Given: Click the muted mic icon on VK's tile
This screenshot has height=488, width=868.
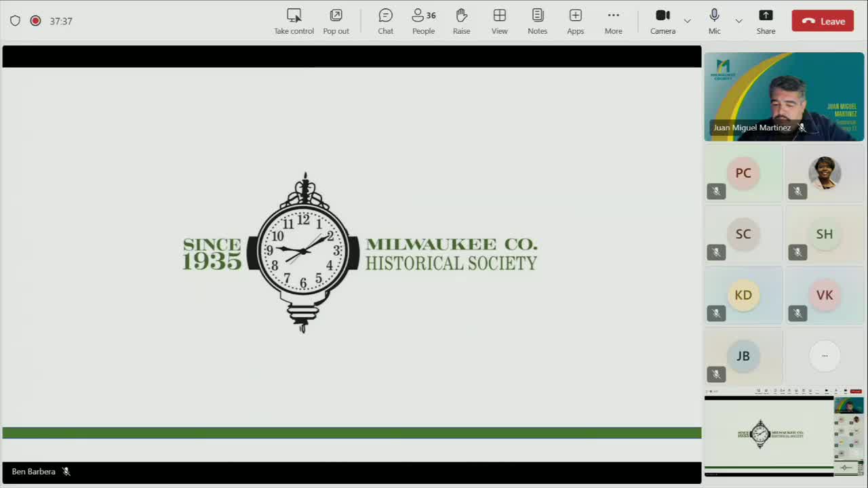Looking at the screenshot, I should point(797,314).
